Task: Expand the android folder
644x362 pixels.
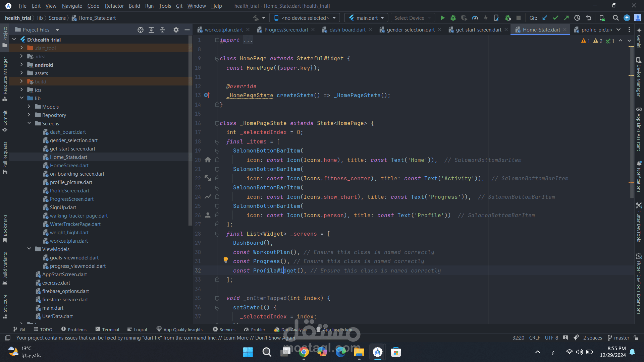Action: click(21, 65)
